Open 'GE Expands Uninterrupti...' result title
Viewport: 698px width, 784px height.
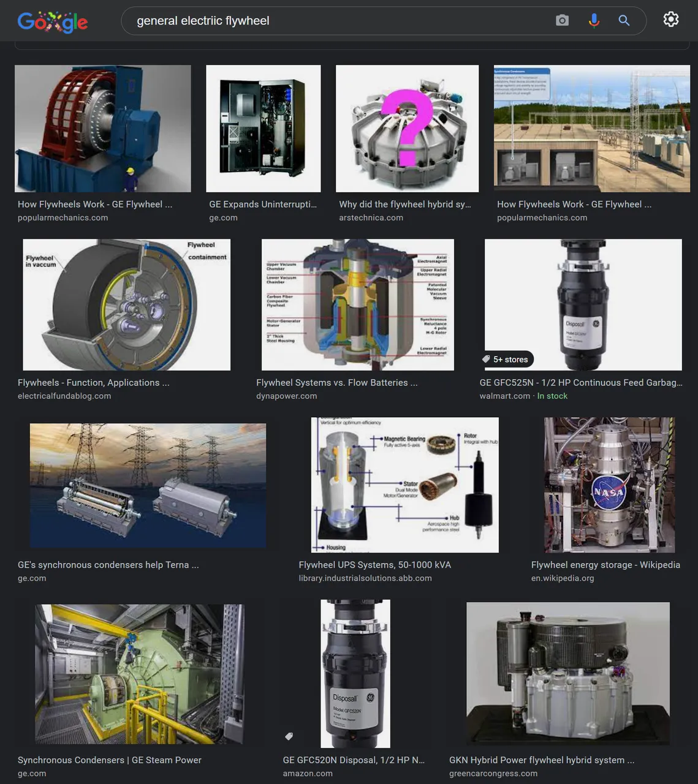click(262, 205)
